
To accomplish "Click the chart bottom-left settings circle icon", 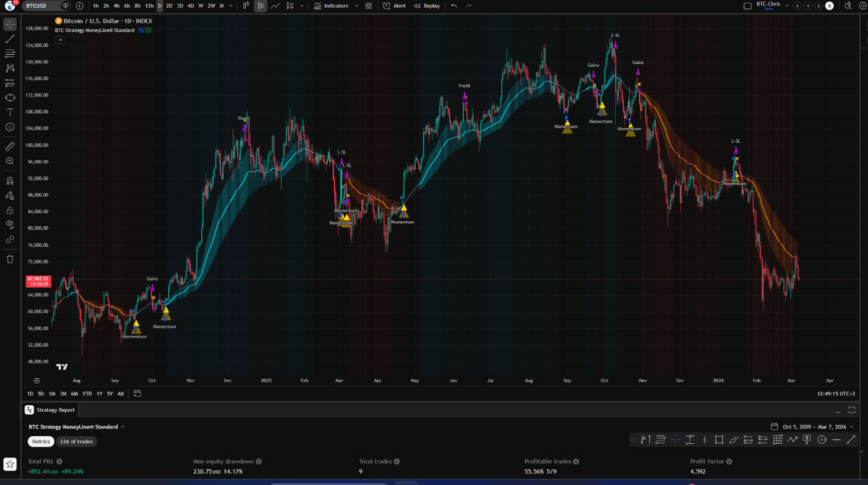I will 37,381.
